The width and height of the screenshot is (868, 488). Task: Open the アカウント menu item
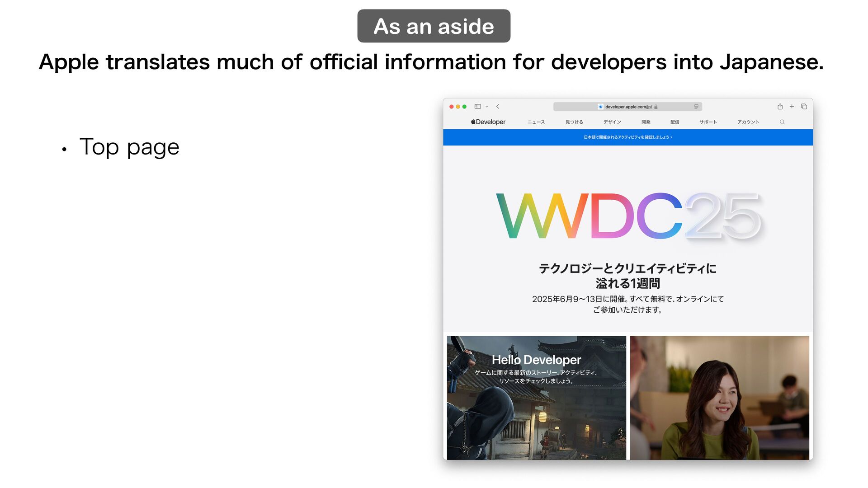(748, 122)
